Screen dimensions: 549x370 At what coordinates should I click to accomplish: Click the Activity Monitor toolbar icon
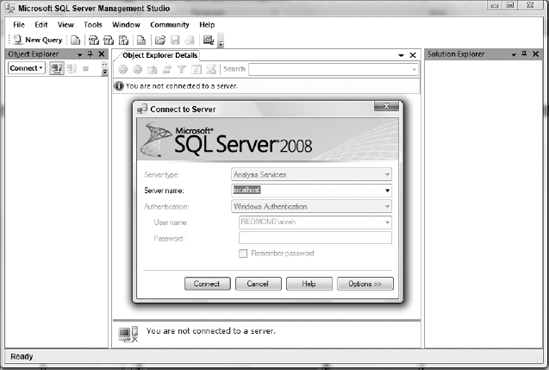(208, 40)
